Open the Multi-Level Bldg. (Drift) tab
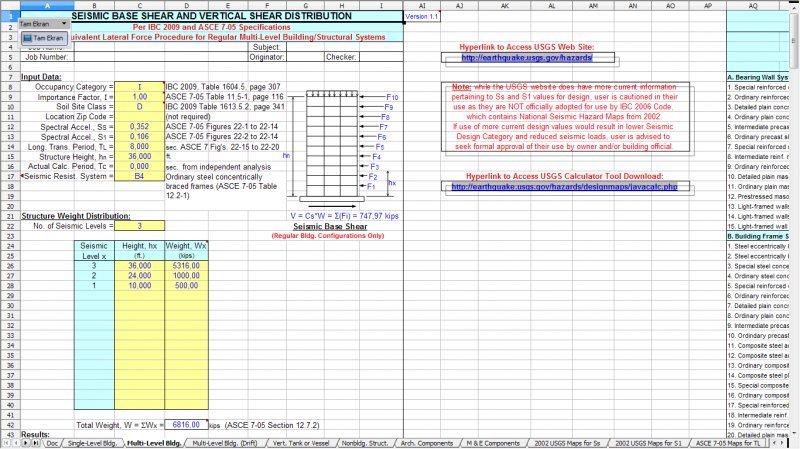This screenshot has width=800, height=449. 224,443
